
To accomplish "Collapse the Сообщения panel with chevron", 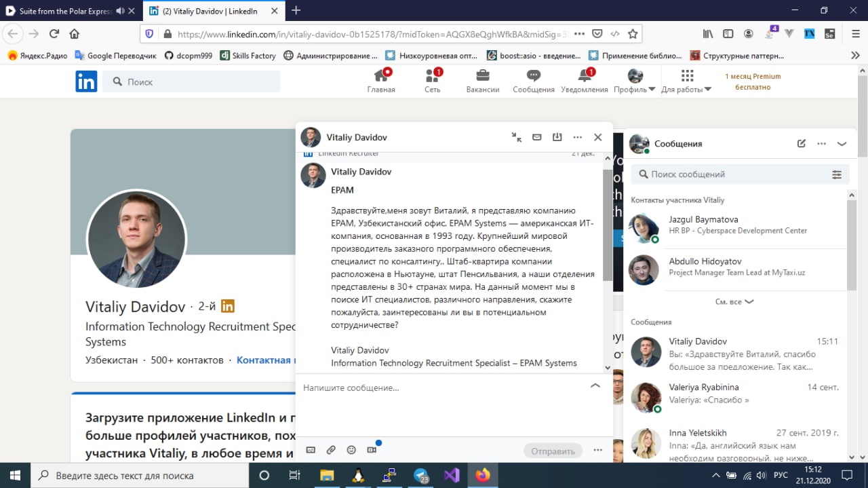I will [842, 144].
